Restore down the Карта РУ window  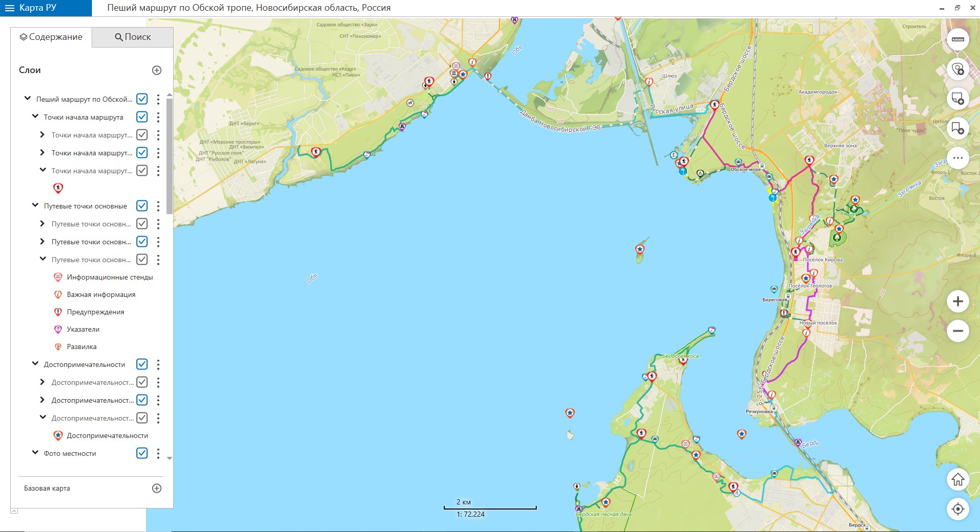click(x=957, y=8)
